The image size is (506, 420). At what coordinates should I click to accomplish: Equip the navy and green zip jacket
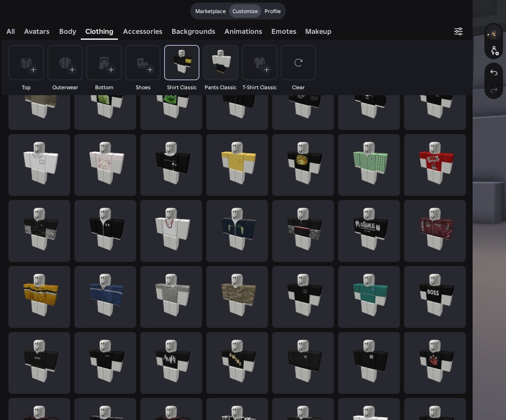tap(237, 231)
